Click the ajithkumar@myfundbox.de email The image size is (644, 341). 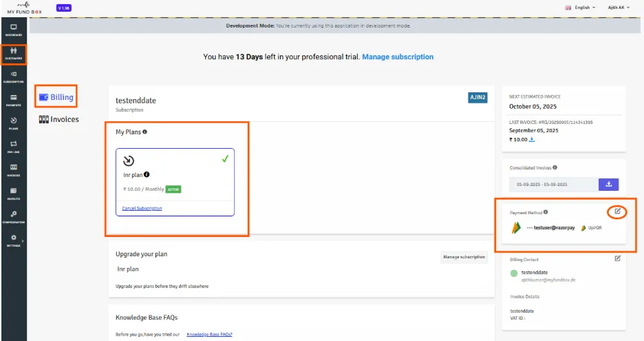click(548, 280)
